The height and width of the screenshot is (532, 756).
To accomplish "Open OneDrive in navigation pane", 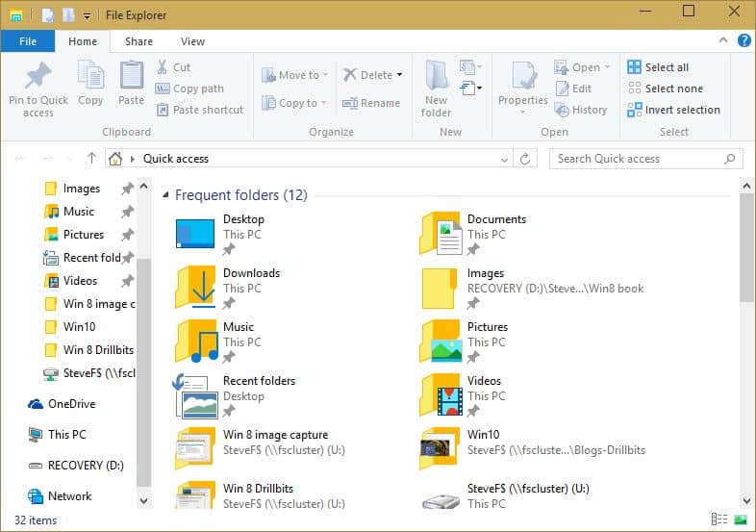I will tap(62, 404).
